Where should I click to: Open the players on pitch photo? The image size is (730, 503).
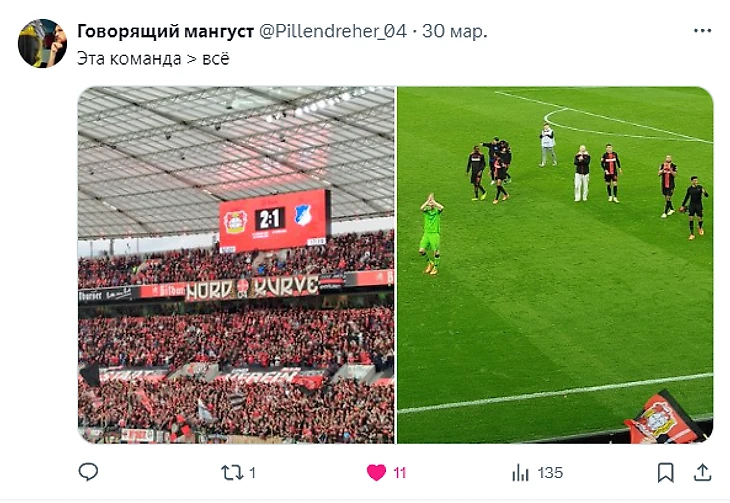[555, 265]
